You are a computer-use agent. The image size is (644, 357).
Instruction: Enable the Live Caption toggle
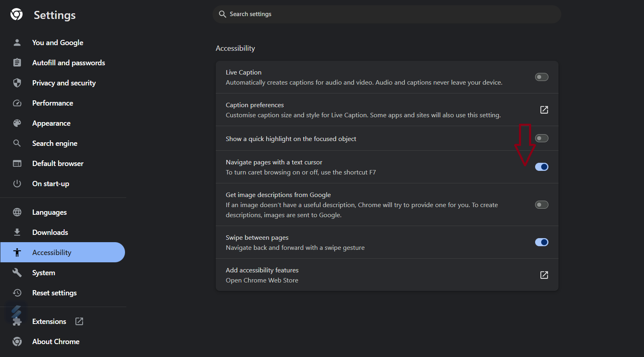[x=542, y=77]
